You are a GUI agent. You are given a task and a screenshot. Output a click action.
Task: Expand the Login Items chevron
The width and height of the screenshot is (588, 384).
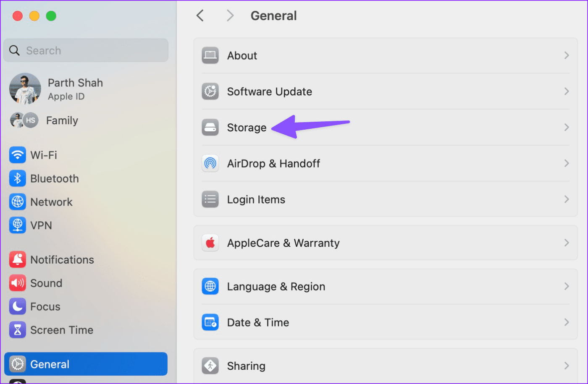[x=567, y=199]
